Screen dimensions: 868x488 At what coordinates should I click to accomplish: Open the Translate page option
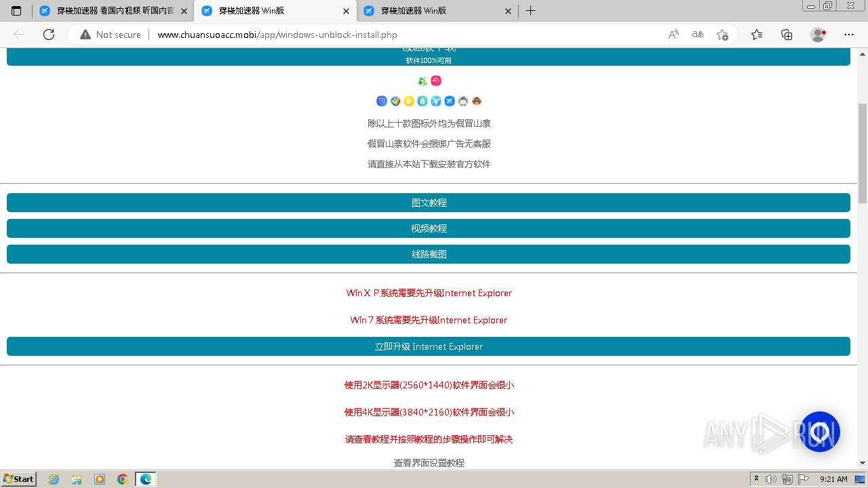[x=698, y=35]
